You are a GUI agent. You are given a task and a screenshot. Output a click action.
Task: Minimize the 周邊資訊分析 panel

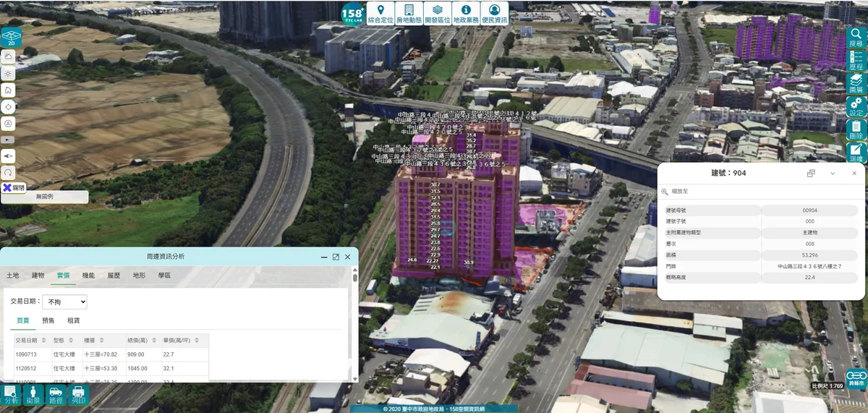[x=324, y=257]
